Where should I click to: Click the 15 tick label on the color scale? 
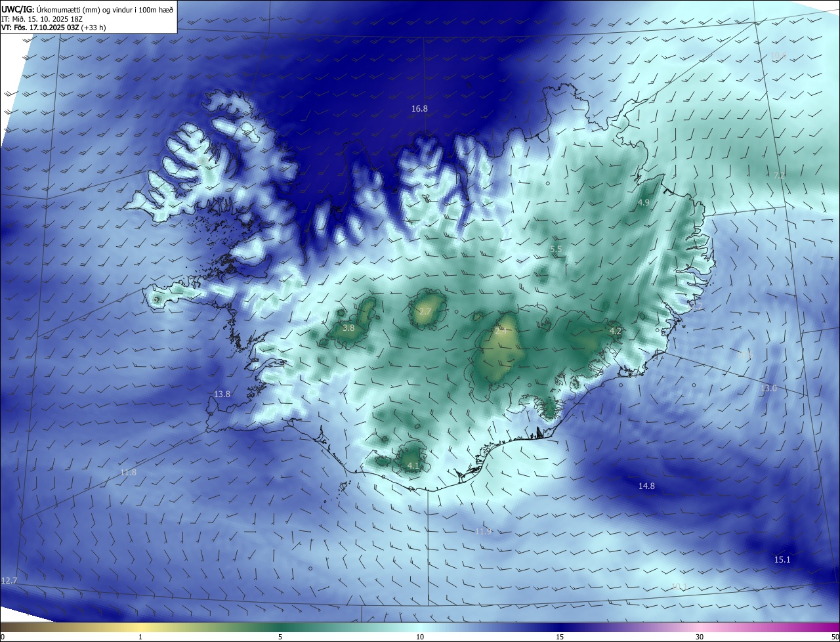pos(560,637)
